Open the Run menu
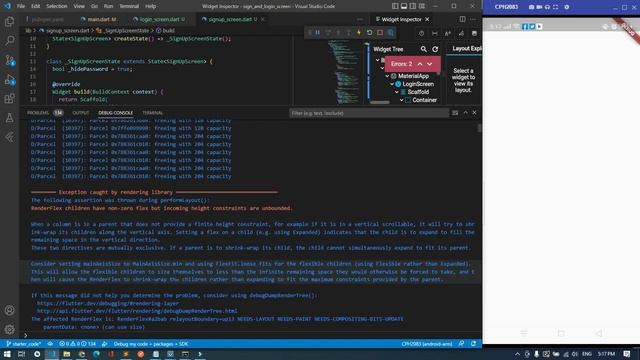 [x=108, y=6]
